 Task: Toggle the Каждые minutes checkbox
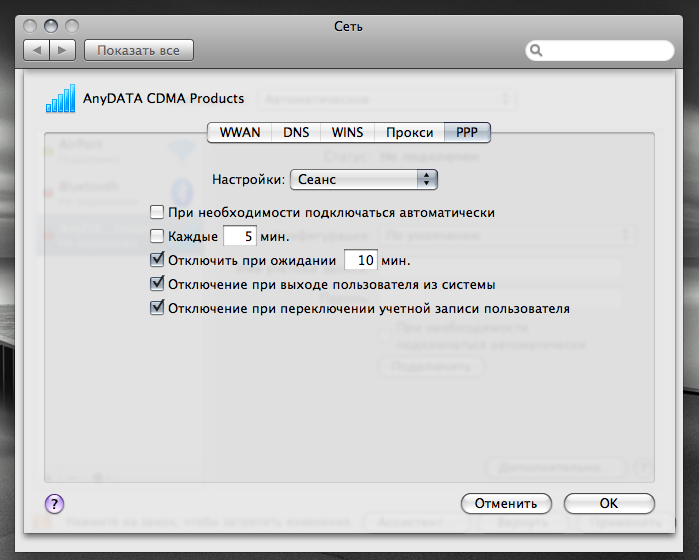coord(156,236)
